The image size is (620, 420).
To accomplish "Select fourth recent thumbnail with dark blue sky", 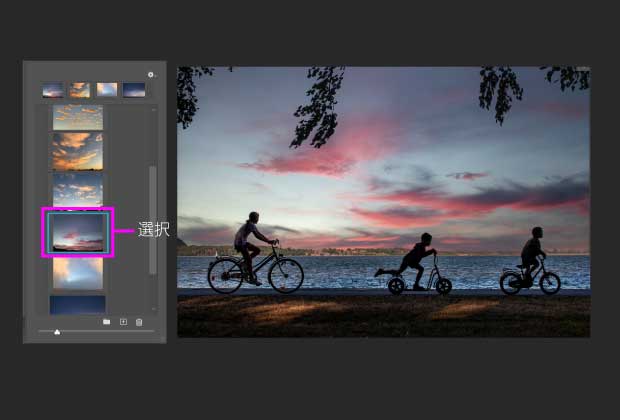I will [134, 90].
